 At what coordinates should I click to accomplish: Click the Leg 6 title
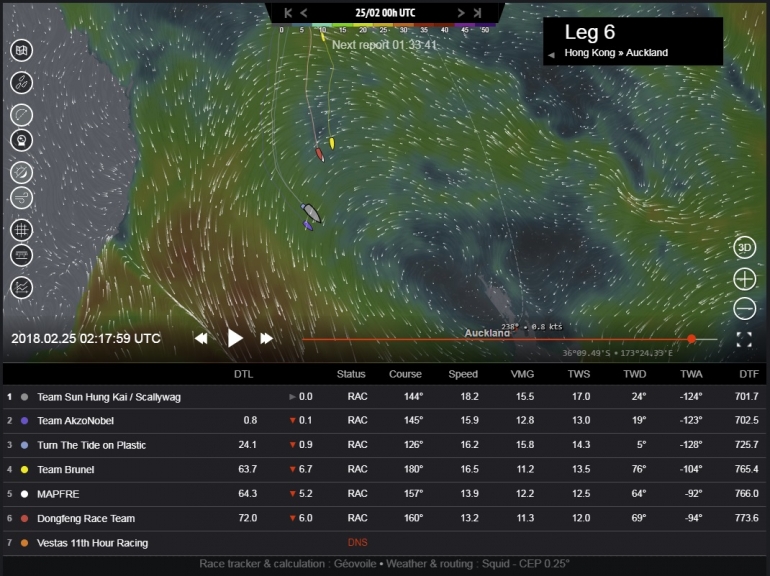tap(589, 32)
